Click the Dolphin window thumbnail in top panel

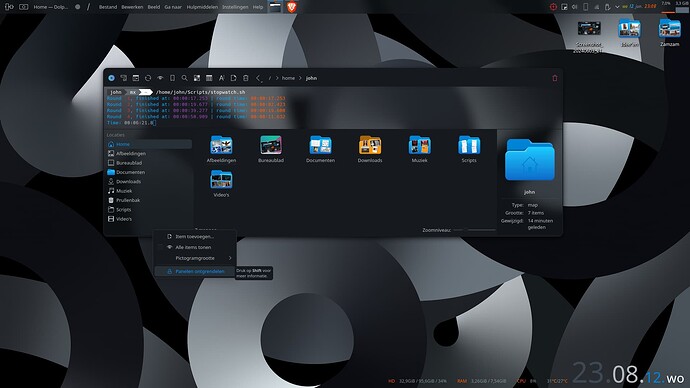(x=275, y=7)
